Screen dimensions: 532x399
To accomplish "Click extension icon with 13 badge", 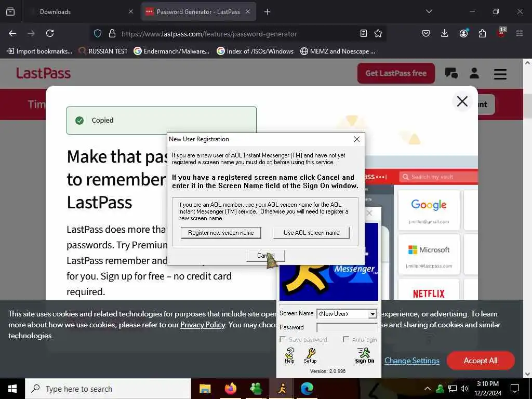I will coord(501,32).
